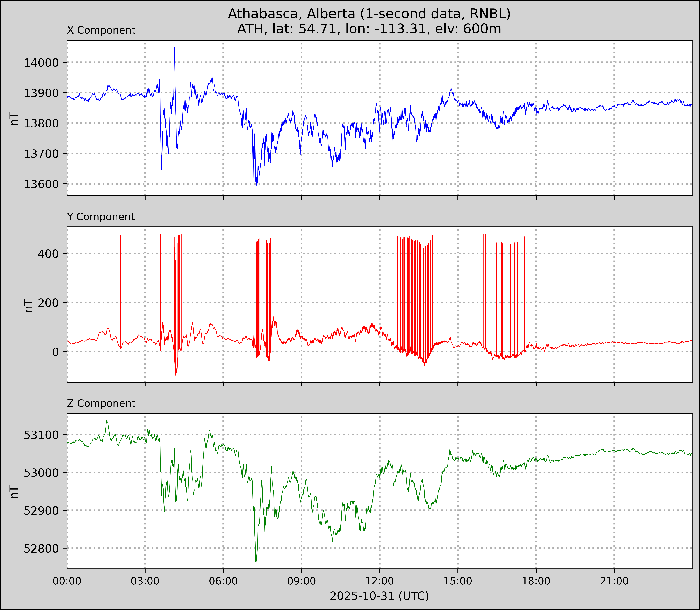Image resolution: width=700 pixels, height=610 pixels.
Task: Click the 52800 tick label in Z panel
Action: pyautogui.click(x=41, y=549)
